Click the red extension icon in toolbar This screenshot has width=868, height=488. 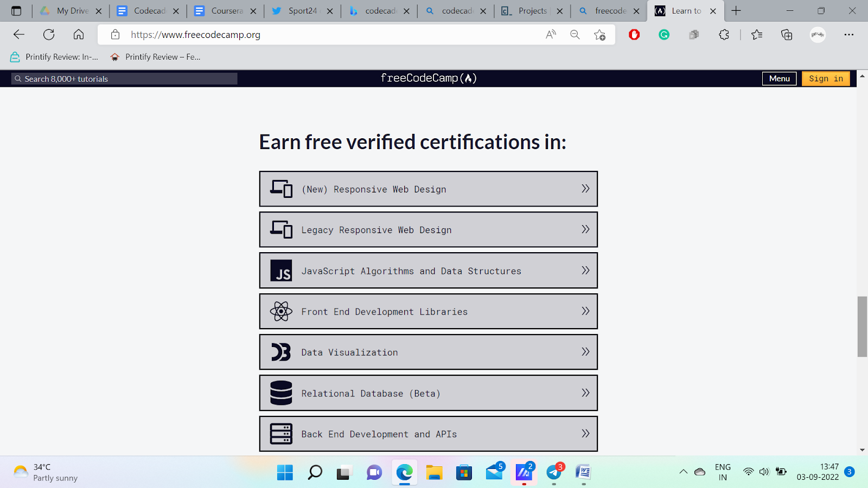click(634, 35)
